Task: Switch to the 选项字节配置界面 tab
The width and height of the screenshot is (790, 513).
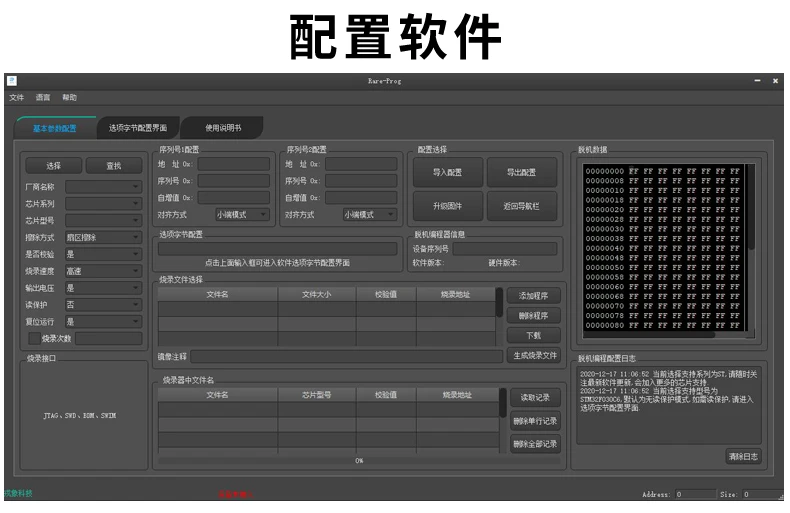Action: click(138, 128)
